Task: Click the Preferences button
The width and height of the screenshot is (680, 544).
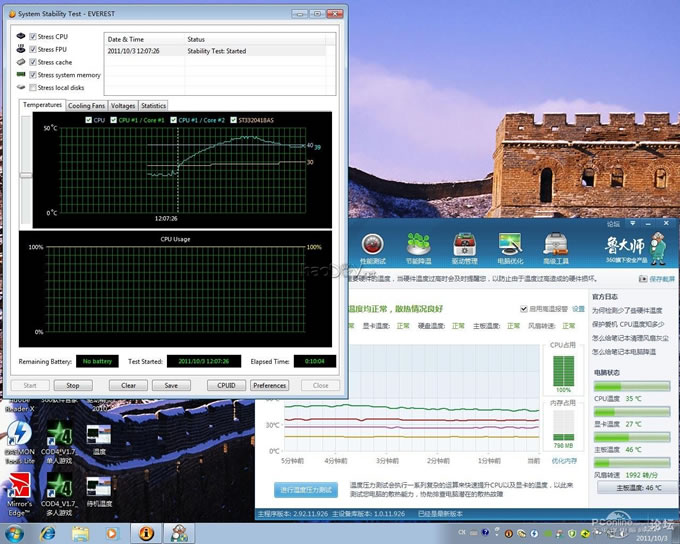Action: (x=270, y=385)
